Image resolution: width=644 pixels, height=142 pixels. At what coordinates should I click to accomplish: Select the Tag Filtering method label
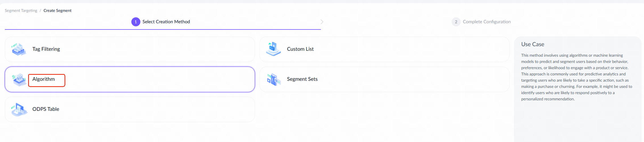46,49
